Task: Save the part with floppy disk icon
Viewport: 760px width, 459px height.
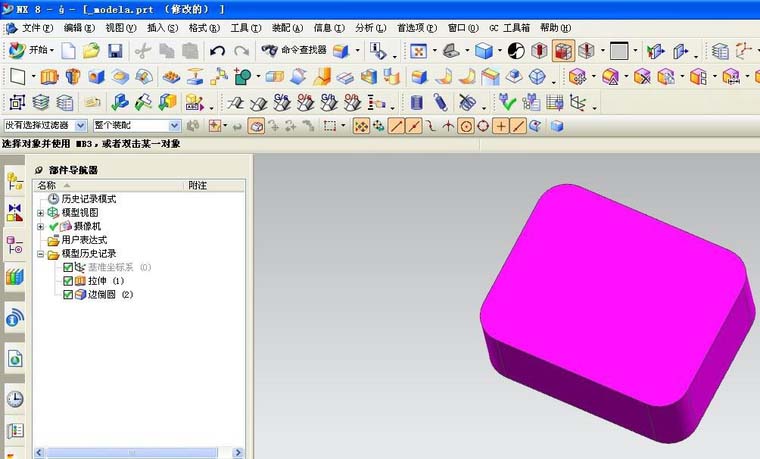Action: 115,51
